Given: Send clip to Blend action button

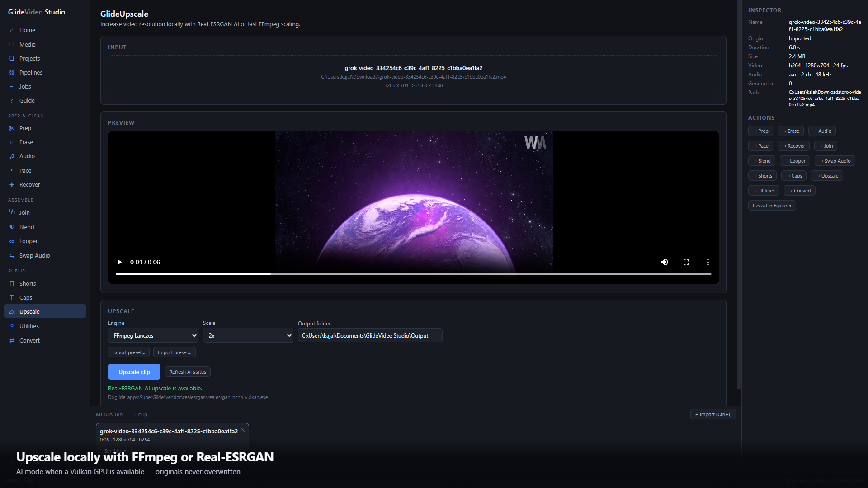Looking at the screenshot, I should click(762, 161).
